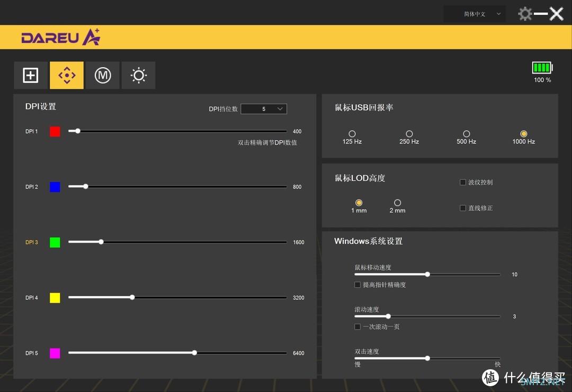Click the DPI 4 slider handle
The width and height of the screenshot is (572, 392).
(132, 297)
